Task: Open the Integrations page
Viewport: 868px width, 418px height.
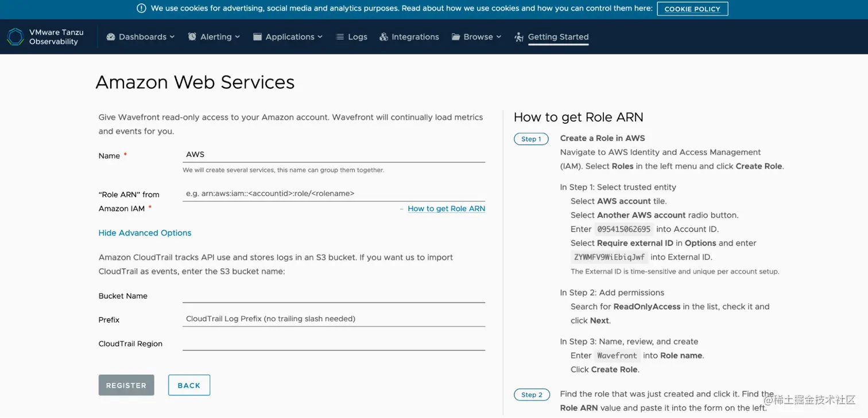Action: [409, 37]
